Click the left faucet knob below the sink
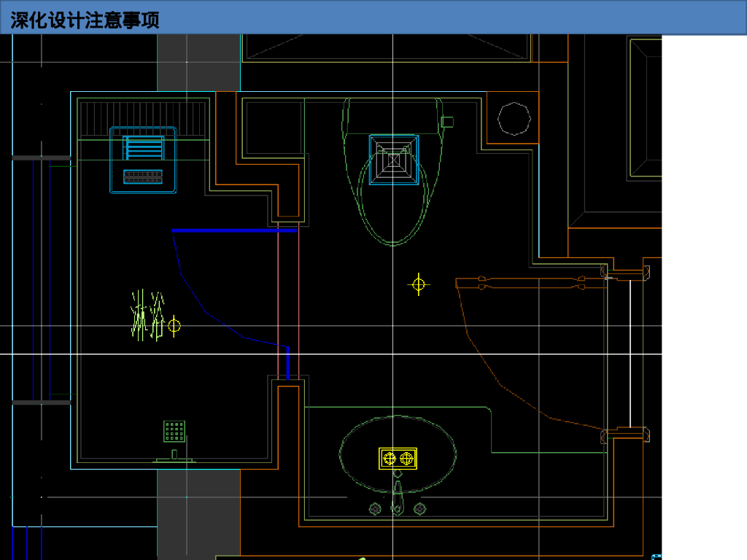 [376, 508]
